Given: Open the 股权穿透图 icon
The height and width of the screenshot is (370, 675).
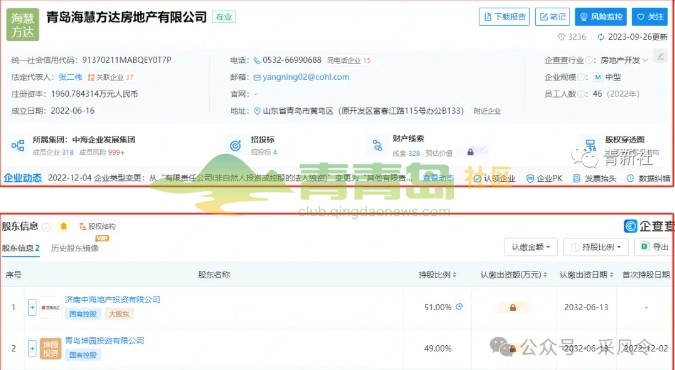Looking at the screenshot, I should pyautogui.click(x=591, y=146).
